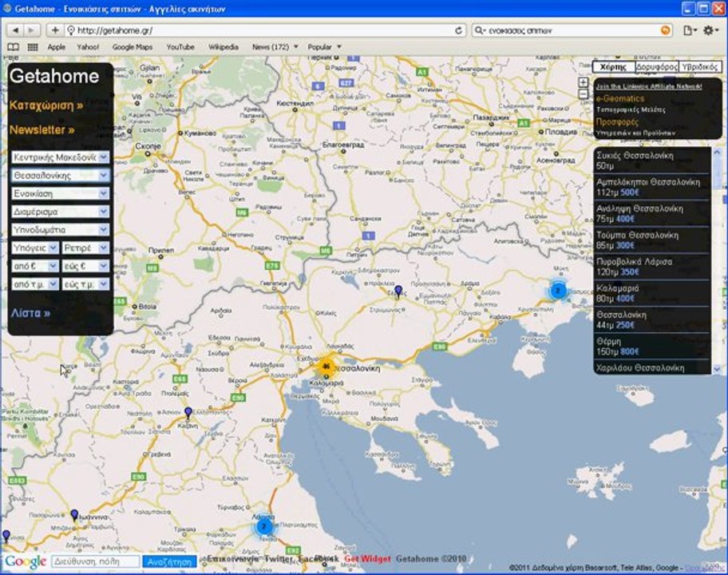The width and height of the screenshot is (728, 575).
Task: Open e-Geomatics link
Action: pos(620,98)
